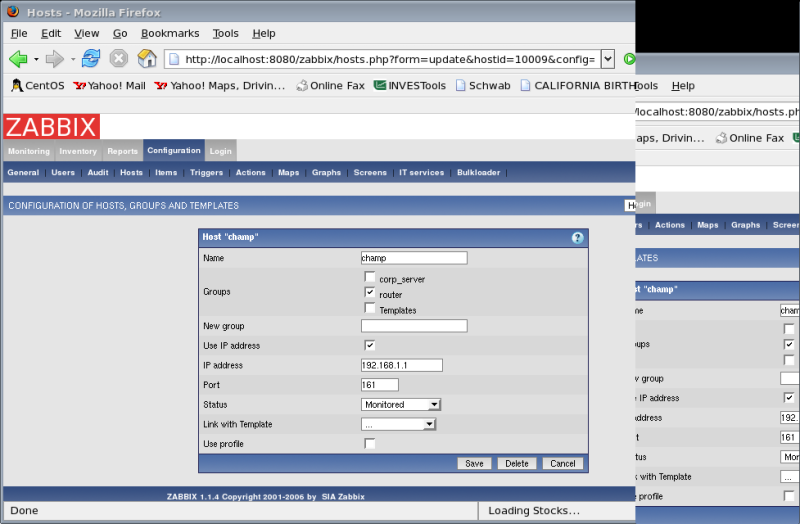Open the Link with Template dropdown
800x524 pixels.
(x=398, y=424)
